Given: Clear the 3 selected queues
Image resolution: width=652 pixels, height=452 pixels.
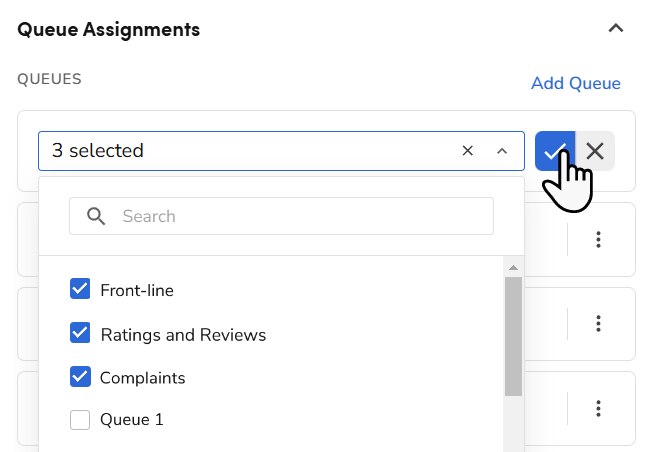Looking at the screenshot, I should pos(468,151).
